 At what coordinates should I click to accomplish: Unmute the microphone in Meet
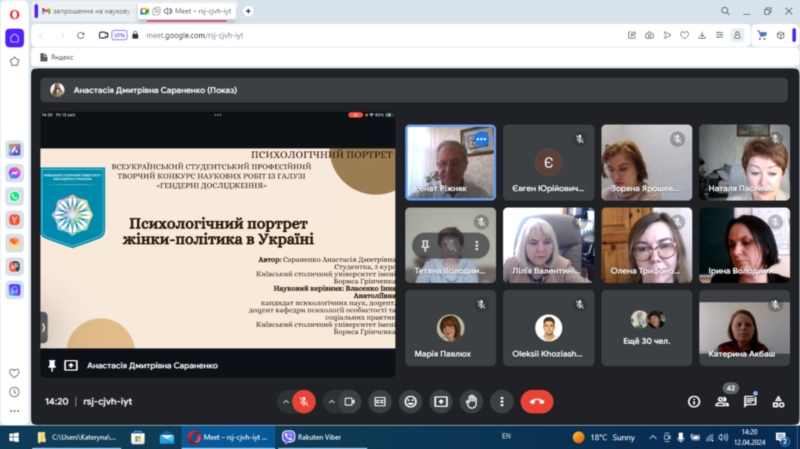(304, 401)
